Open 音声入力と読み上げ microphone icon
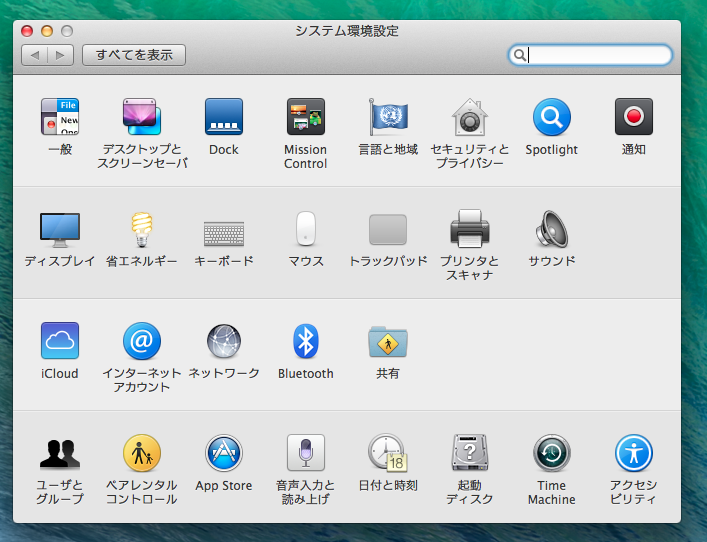 (306, 453)
